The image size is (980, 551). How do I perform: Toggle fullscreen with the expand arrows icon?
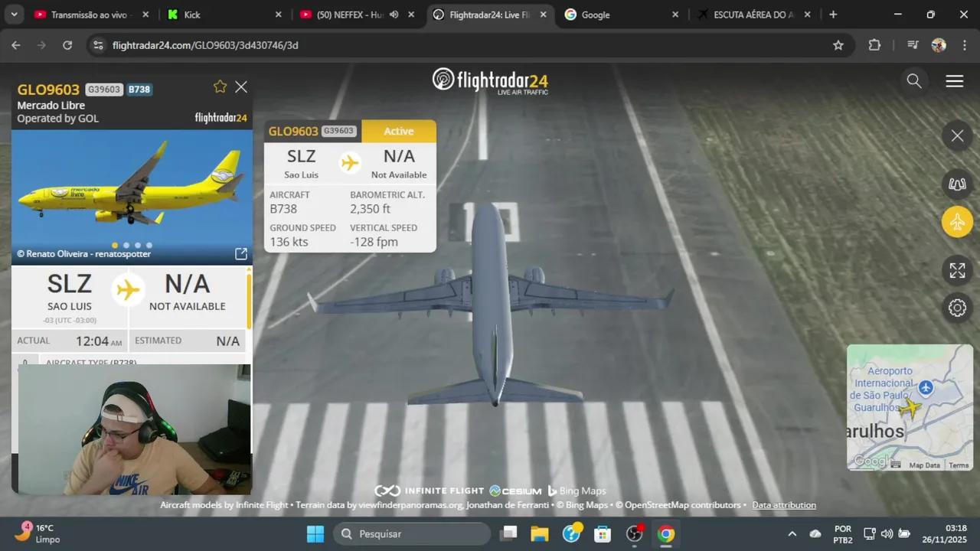(957, 270)
